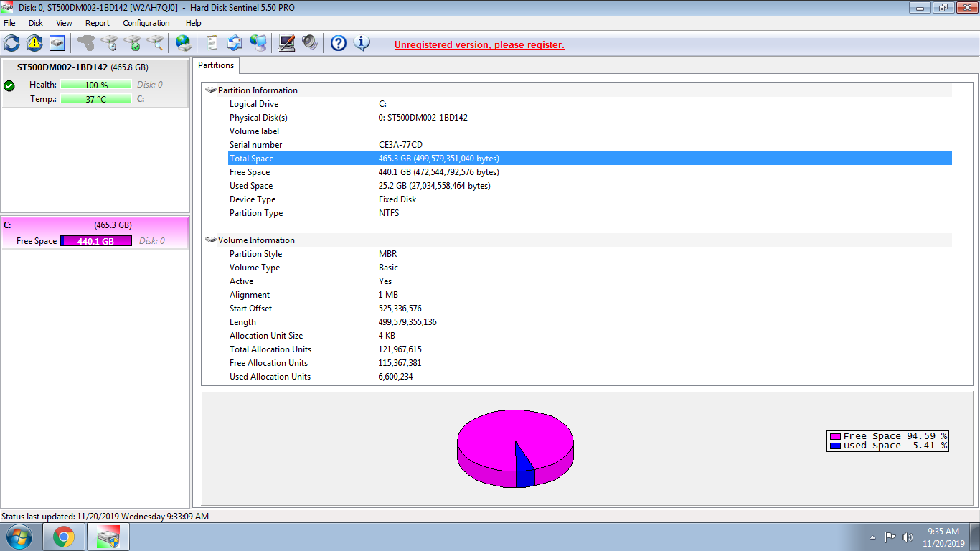Open the Configuration menu
This screenshot has width=980, height=551.
pos(146,23)
